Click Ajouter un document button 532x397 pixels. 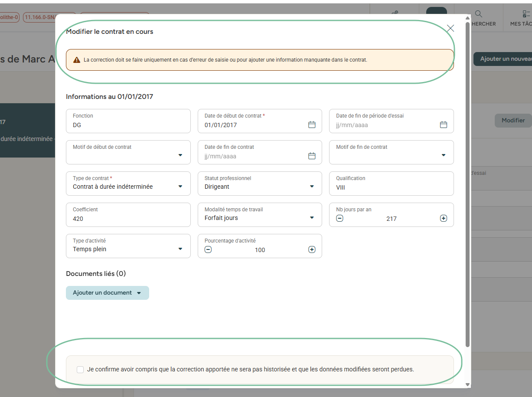[x=107, y=293]
